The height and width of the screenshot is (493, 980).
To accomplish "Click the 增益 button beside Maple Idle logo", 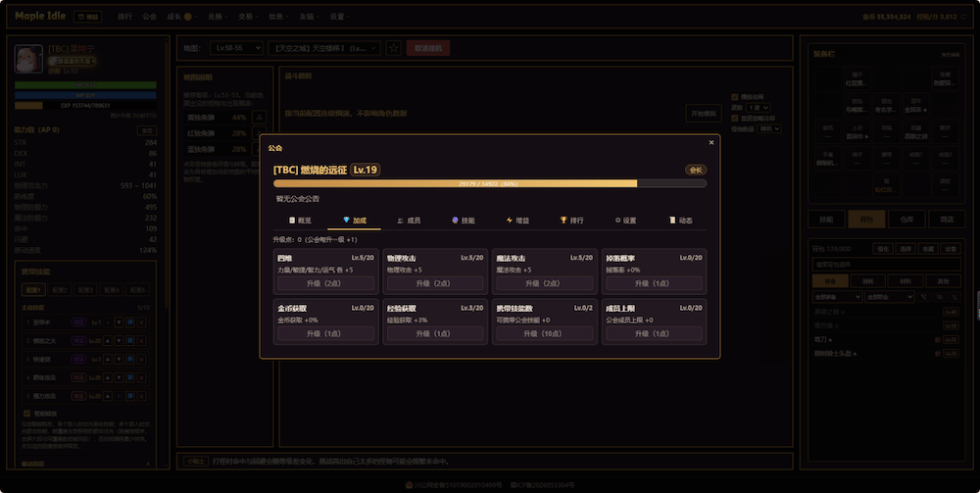I will [88, 17].
